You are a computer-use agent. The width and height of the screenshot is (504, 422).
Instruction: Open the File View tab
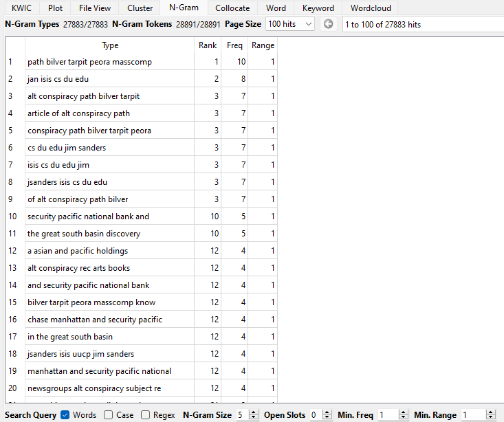(94, 8)
